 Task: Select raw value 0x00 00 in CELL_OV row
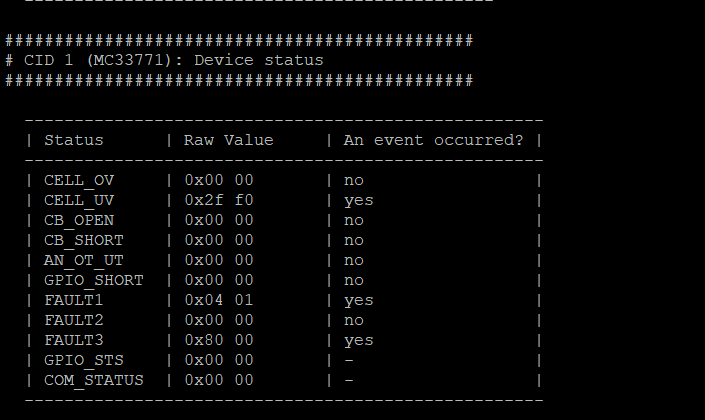[219, 180]
